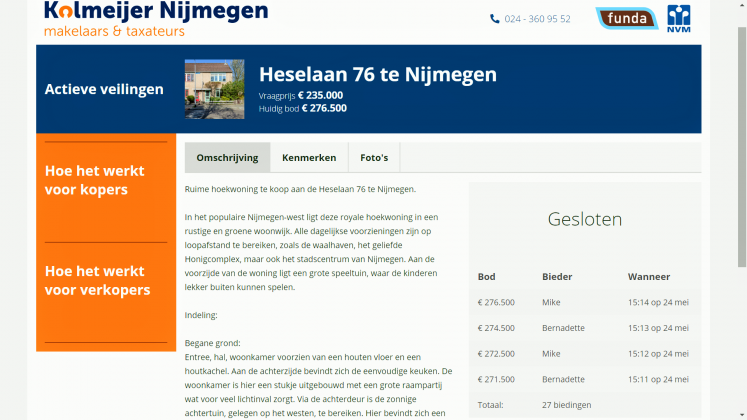The image size is (747, 420).
Task: Select the first line Ruime hoekwoning te koop
Action: (300, 189)
